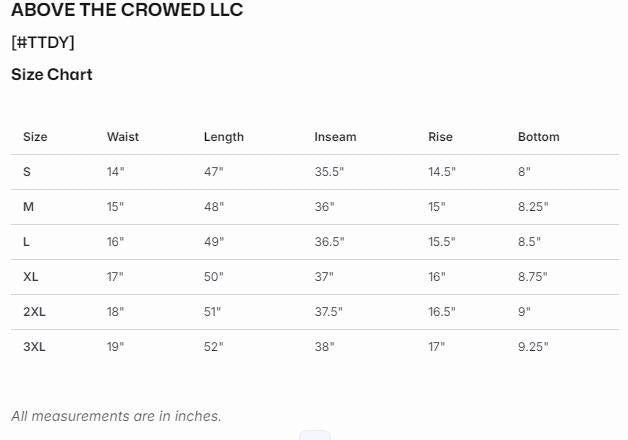Click the 52" length value
This screenshot has width=628, height=440.
[x=214, y=347]
